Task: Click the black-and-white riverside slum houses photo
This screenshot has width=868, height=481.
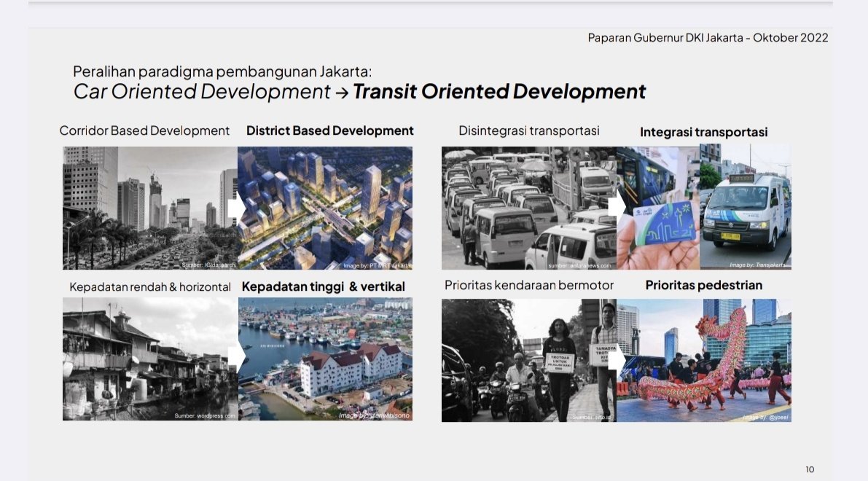Action: [x=150, y=359]
